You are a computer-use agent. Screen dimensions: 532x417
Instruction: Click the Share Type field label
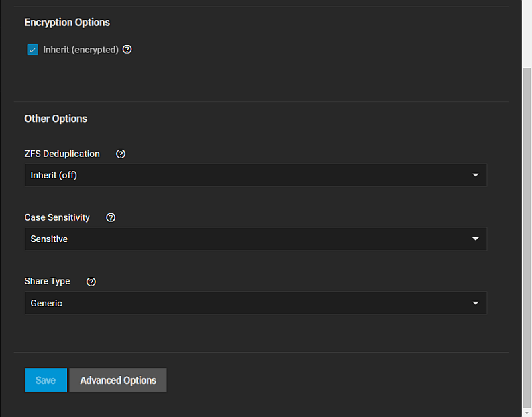47,282
